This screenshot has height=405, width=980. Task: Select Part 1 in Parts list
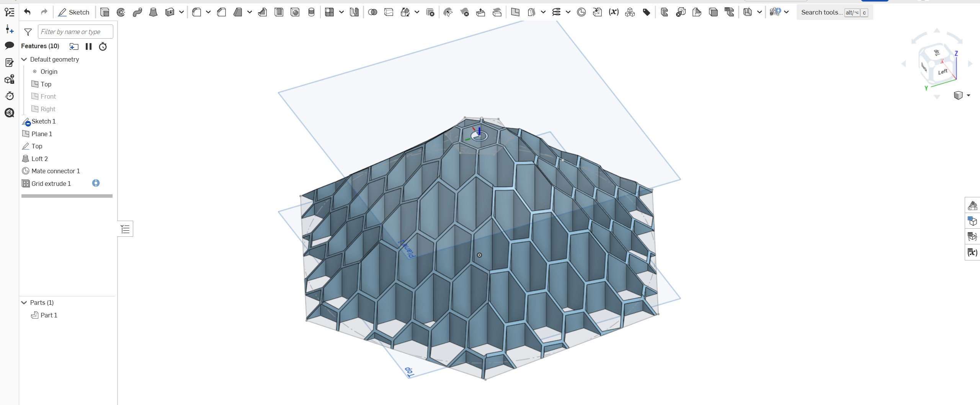pos(49,315)
